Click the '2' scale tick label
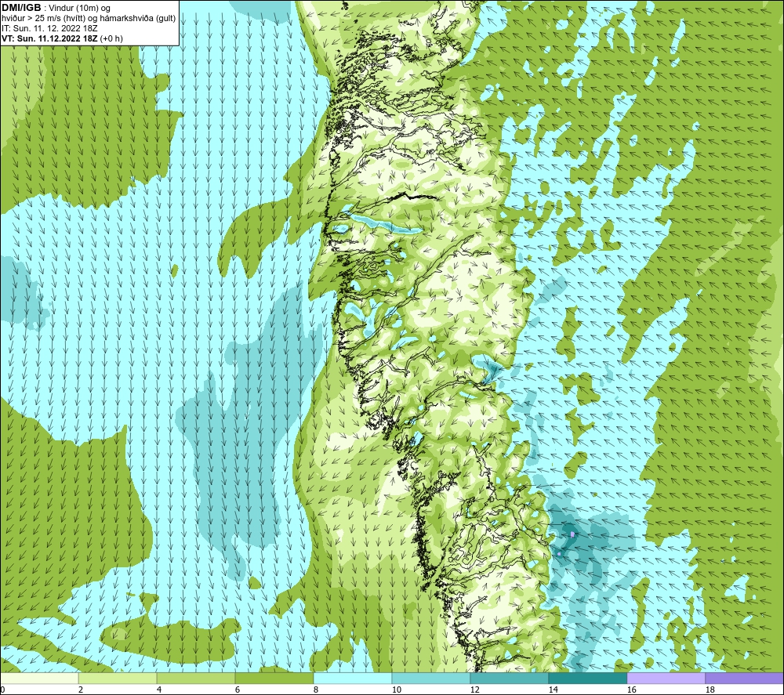This screenshot has height=695, width=784. 81,690
